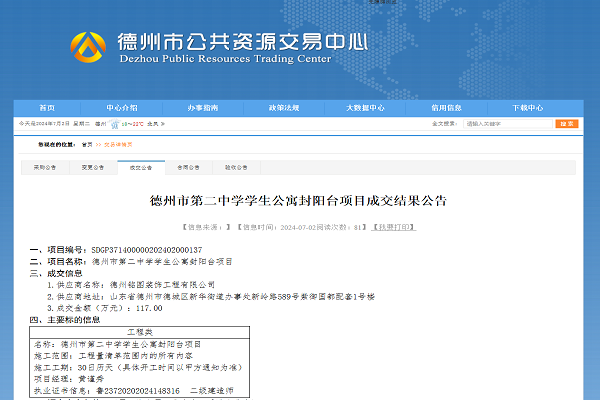Click the 四、主要标的信息 section heading
The image size is (600, 400).
click(x=65, y=320)
